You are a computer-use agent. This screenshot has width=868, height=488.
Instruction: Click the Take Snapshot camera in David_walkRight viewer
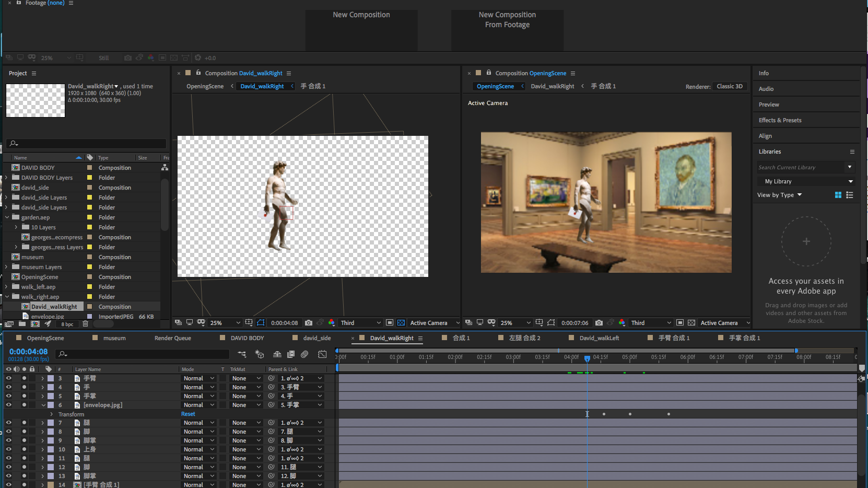click(309, 323)
